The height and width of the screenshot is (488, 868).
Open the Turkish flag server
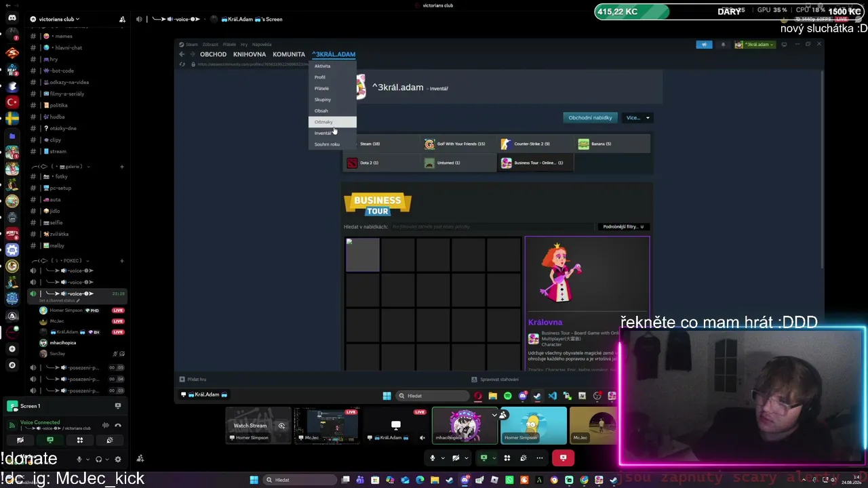[12, 102]
